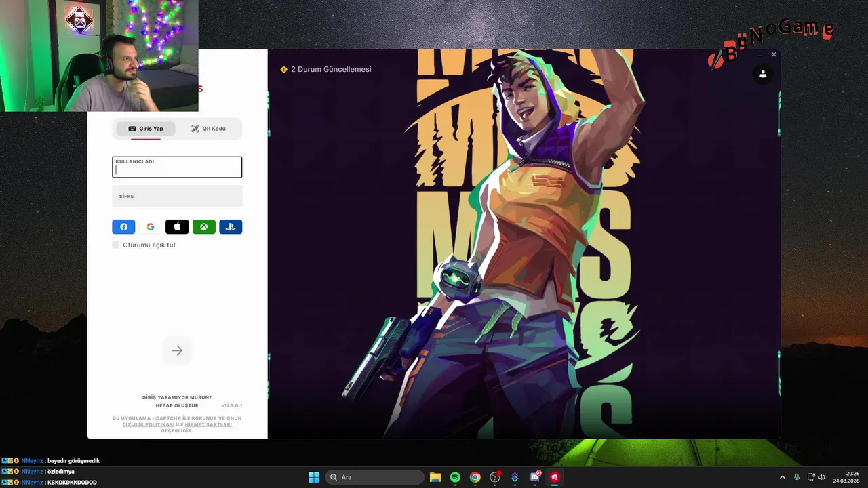This screenshot has height=488, width=868.
Task: Open the Hizmet Şartları link
Action: (208, 424)
